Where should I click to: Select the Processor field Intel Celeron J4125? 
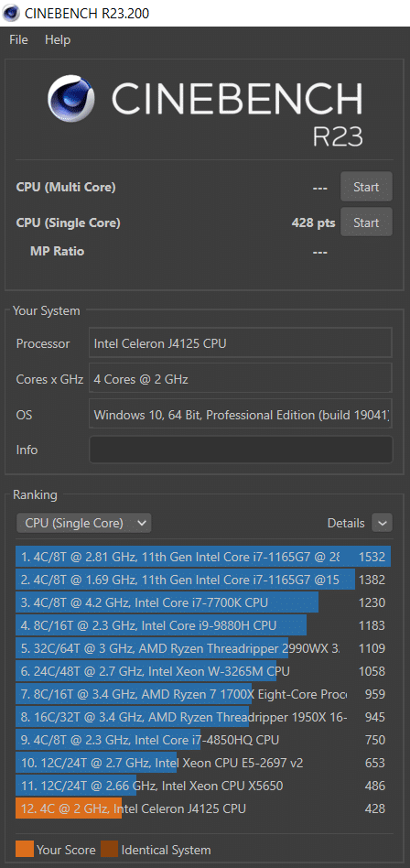pos(241,343)
